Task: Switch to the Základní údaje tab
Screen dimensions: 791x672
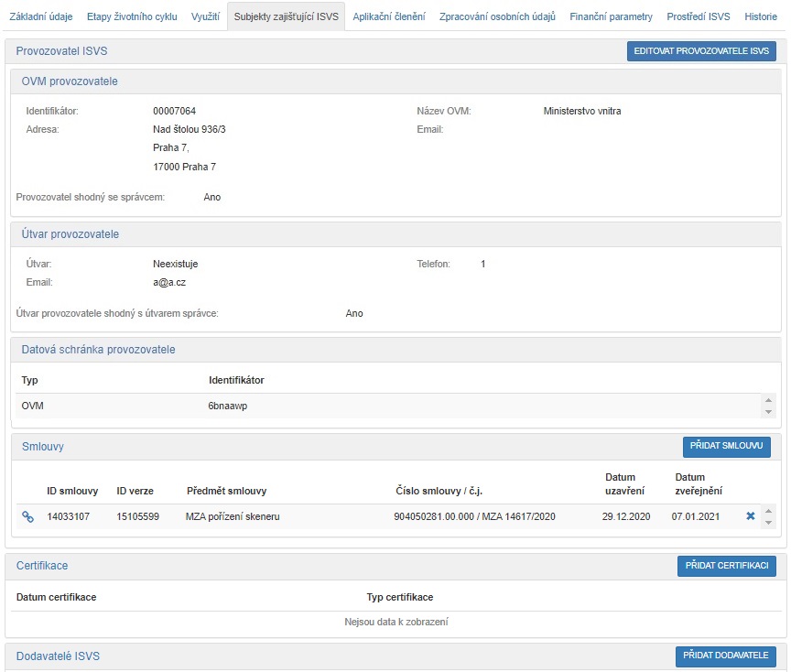Action: 40,16
